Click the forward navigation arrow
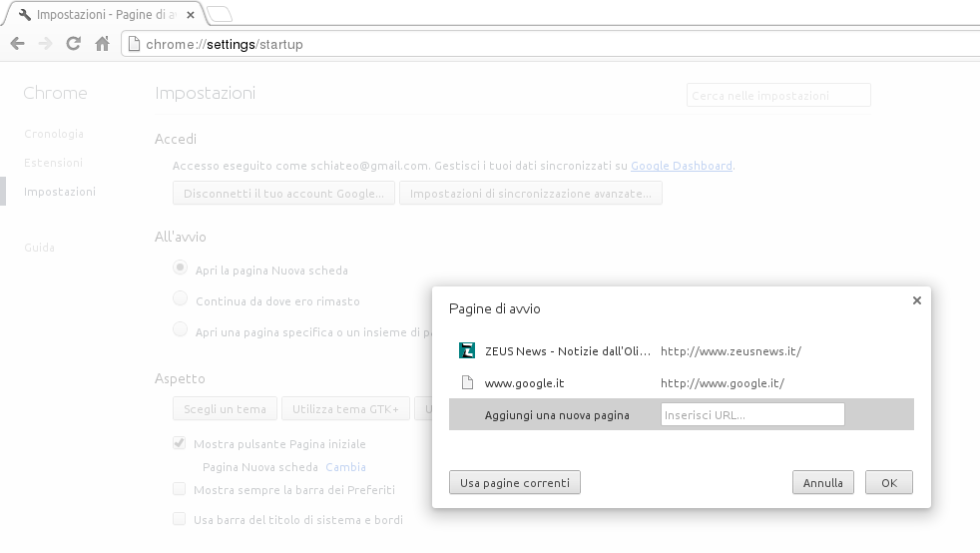The image size is (980, 553). coord(45,44)
